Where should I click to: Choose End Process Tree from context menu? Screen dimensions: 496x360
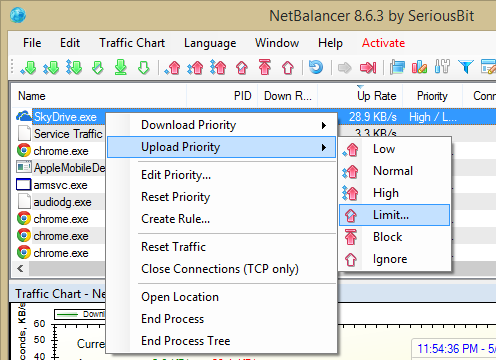point(186,341)
